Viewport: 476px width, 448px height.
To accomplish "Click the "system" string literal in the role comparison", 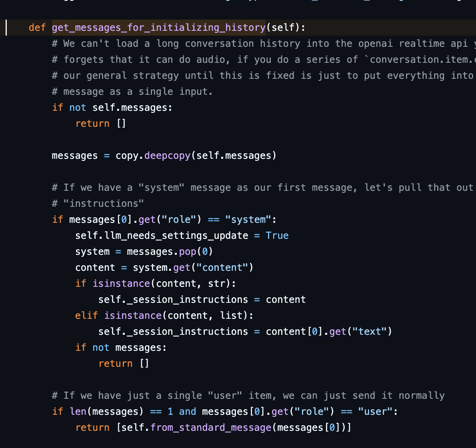I will point(248,219).
